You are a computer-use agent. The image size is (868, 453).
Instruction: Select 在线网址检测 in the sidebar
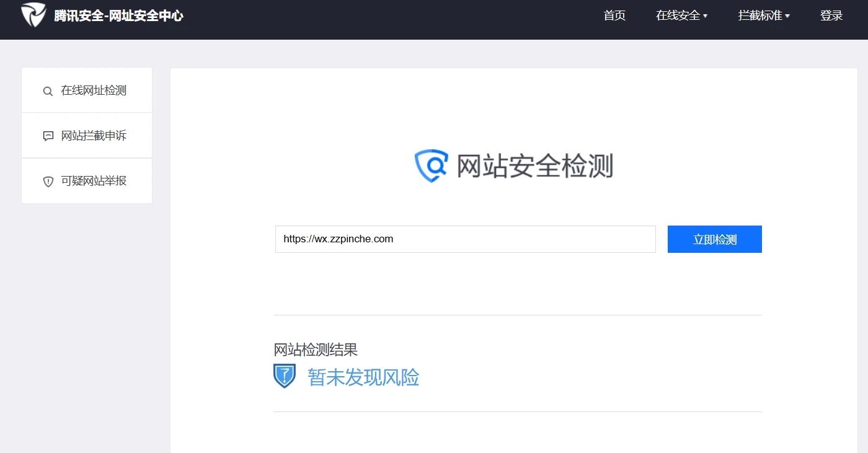point(87,90)
